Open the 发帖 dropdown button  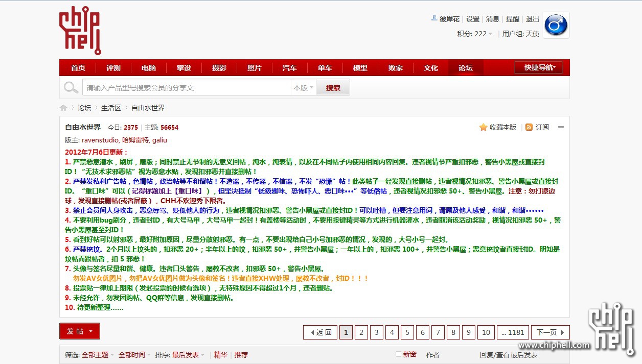click(x=80, y=331)
